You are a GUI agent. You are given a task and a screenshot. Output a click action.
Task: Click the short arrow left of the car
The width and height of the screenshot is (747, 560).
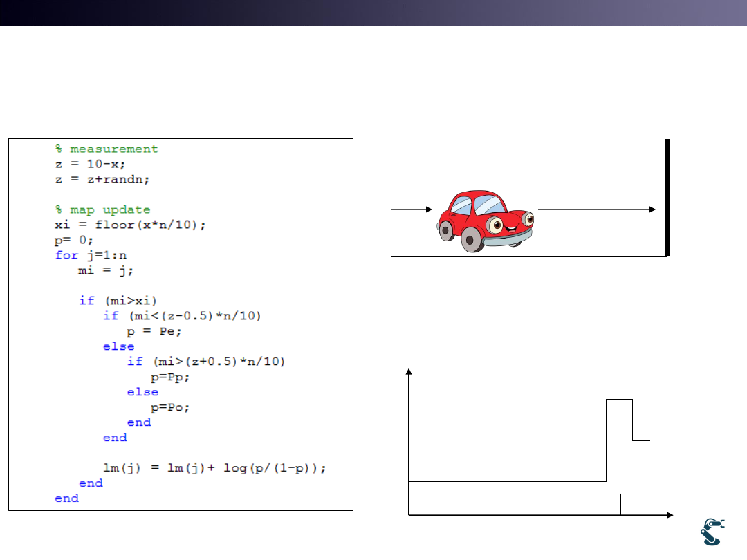pyautogui.click(x=412, y=207)
